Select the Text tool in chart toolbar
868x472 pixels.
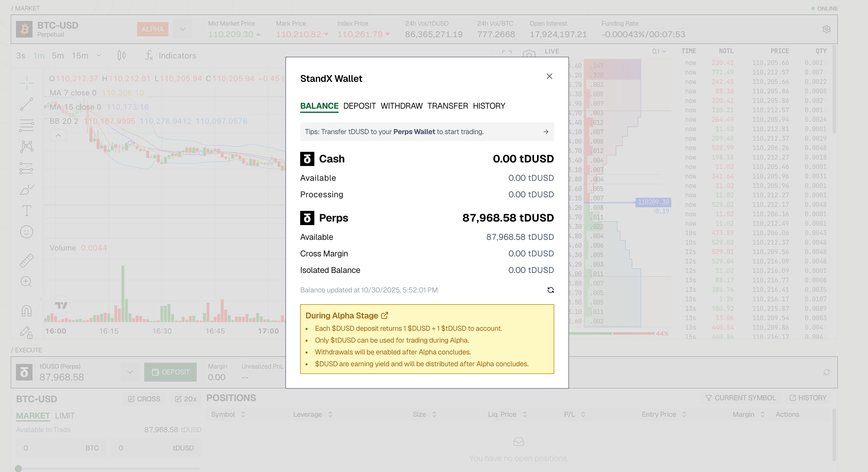pyautogui.click(x=27, y=211)
